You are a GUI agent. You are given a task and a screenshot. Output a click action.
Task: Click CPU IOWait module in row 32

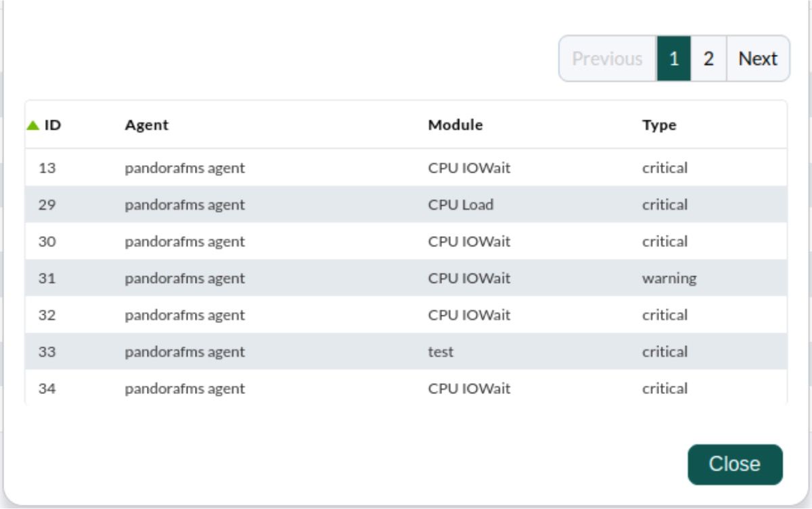tap(469, 315)
